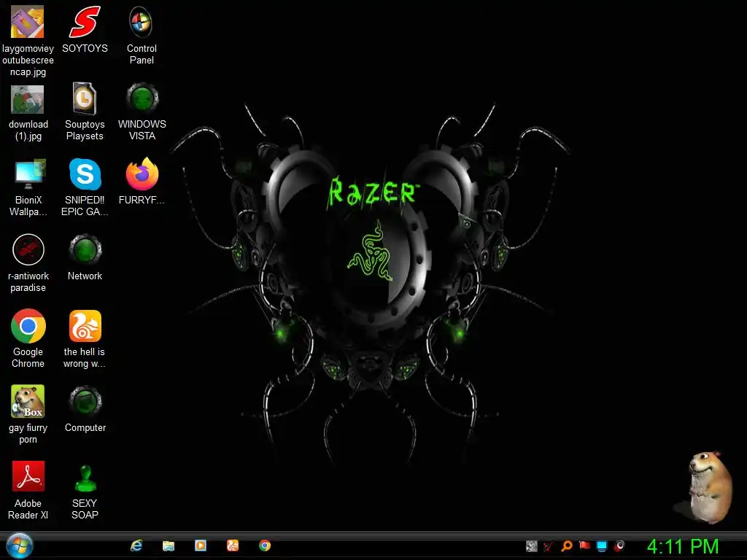Click the green 4:11 PM taskbar clock

(683, 547)
